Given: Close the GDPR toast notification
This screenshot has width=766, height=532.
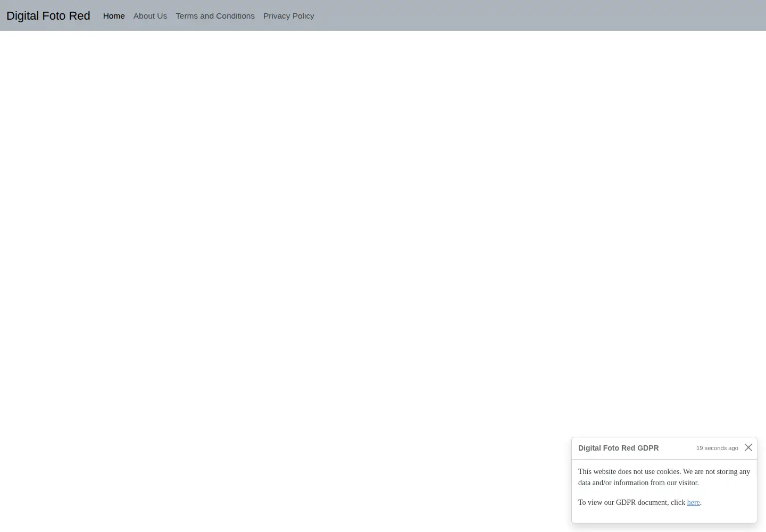Looking at the screenshot, I should pos(748,447).
